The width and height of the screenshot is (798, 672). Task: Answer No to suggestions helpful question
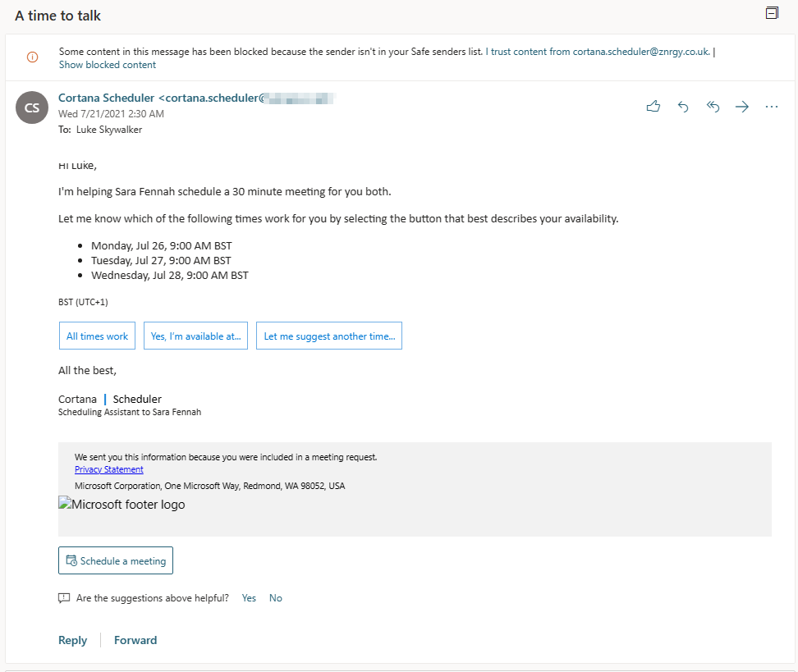276,598
